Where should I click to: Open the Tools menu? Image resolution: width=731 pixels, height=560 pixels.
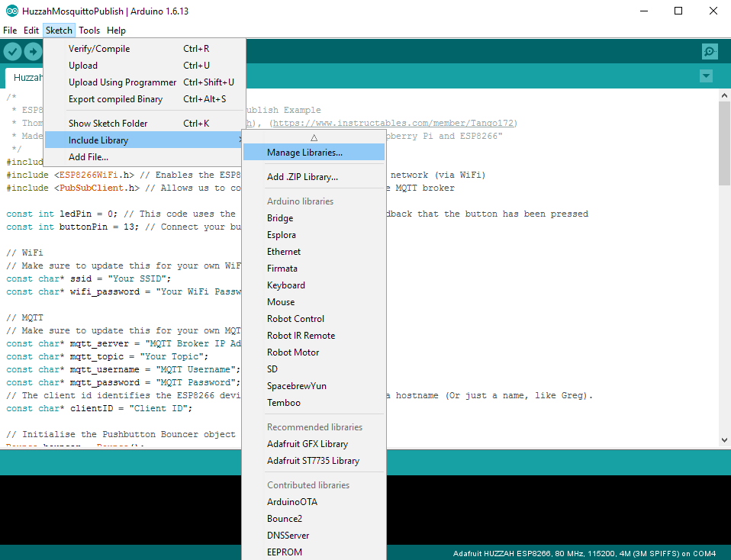click(x=89, y=30)
